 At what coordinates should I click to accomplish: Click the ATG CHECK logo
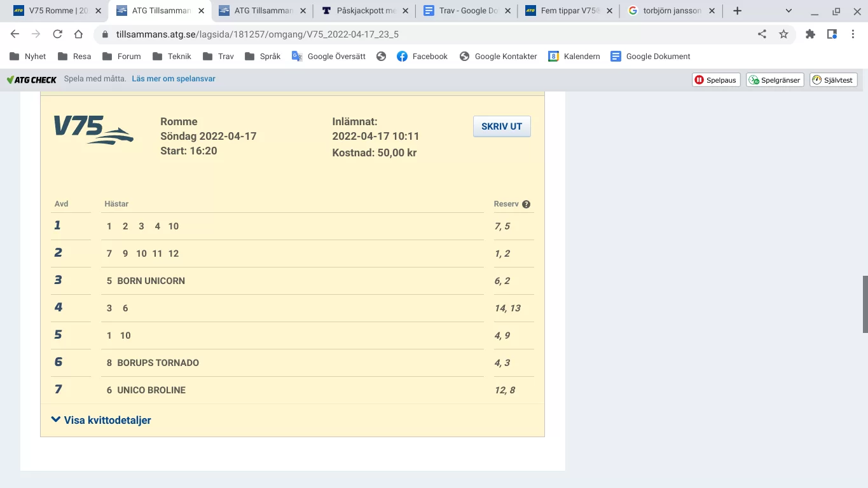point(31,79)
